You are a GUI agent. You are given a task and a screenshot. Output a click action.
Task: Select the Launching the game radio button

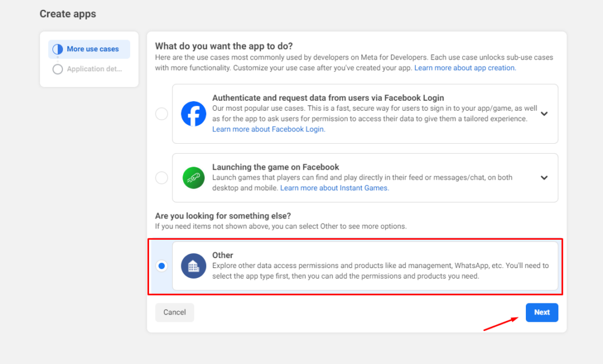[161, 177]
